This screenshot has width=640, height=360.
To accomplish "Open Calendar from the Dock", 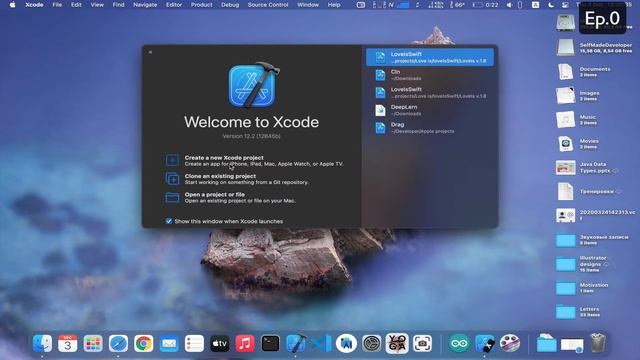I will [x=68, y=344].
